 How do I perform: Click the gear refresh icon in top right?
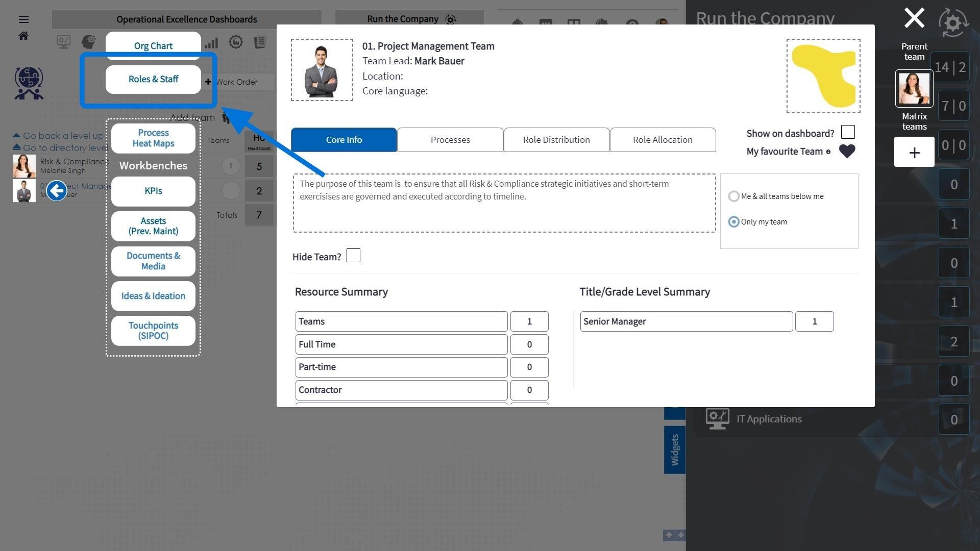click(x=953, y=22)
